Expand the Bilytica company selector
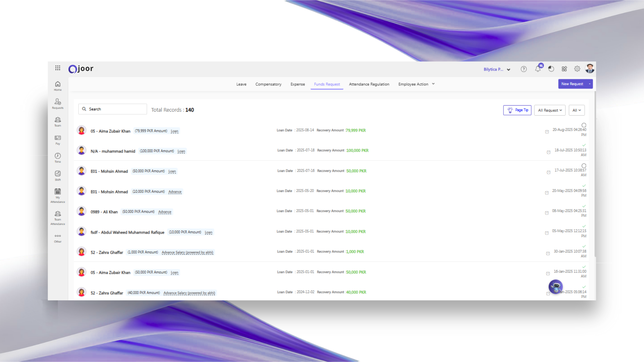Viewport: 644px width, 362px height. click(x=497, y=69)
